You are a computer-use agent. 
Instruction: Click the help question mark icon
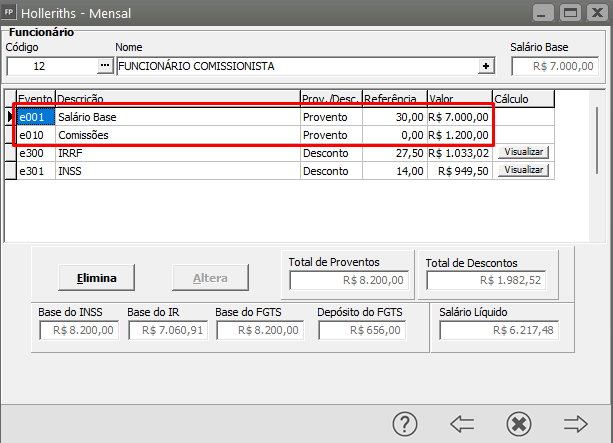coord(404,423)
